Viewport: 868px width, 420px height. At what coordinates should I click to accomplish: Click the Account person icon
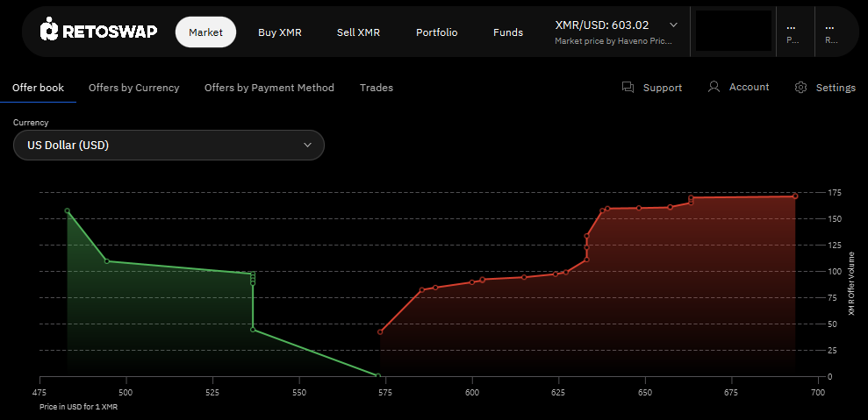point(714,87)
